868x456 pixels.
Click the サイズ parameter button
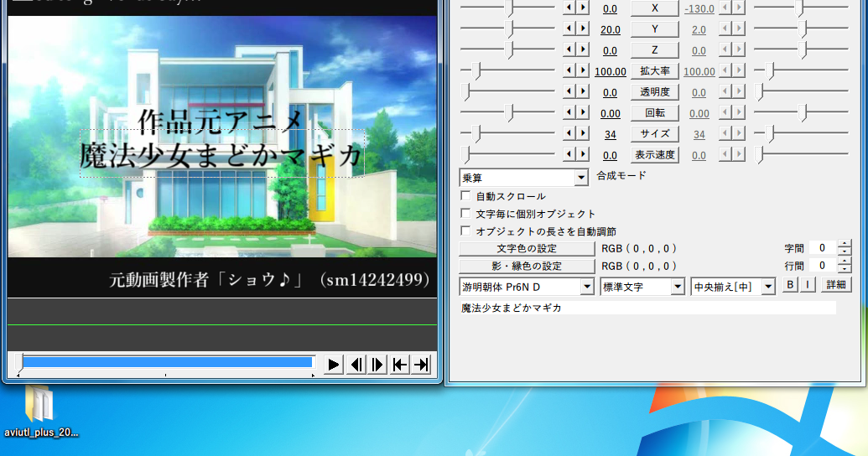[655, 134]
